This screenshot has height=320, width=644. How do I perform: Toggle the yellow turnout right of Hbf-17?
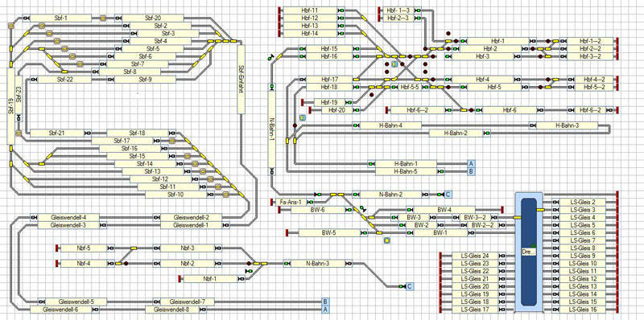click(x=356, y=79)
